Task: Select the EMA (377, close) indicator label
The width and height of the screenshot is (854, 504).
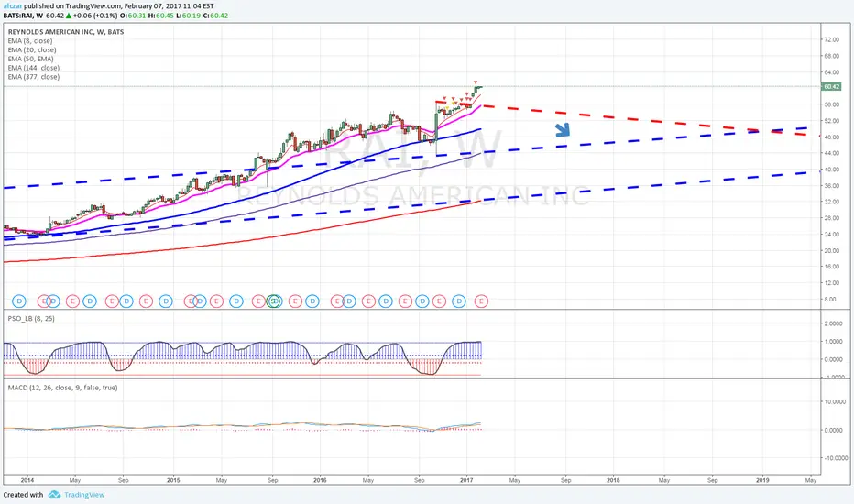Action: coord(33,77)
